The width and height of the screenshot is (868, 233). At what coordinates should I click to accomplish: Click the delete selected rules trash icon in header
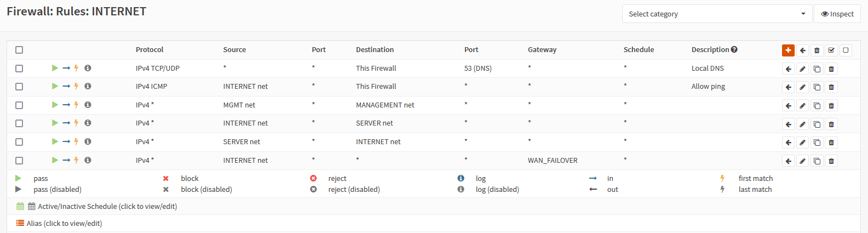(817, 50)
